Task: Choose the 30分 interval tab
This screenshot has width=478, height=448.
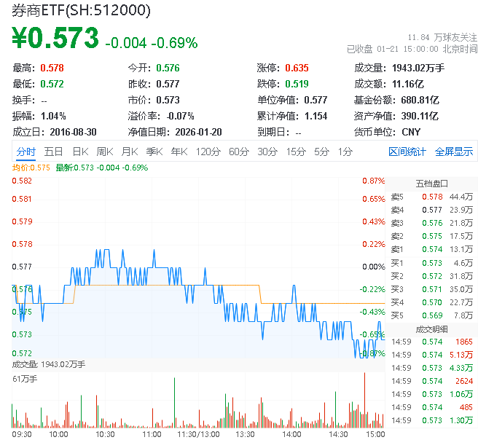Action: point(267,152)
